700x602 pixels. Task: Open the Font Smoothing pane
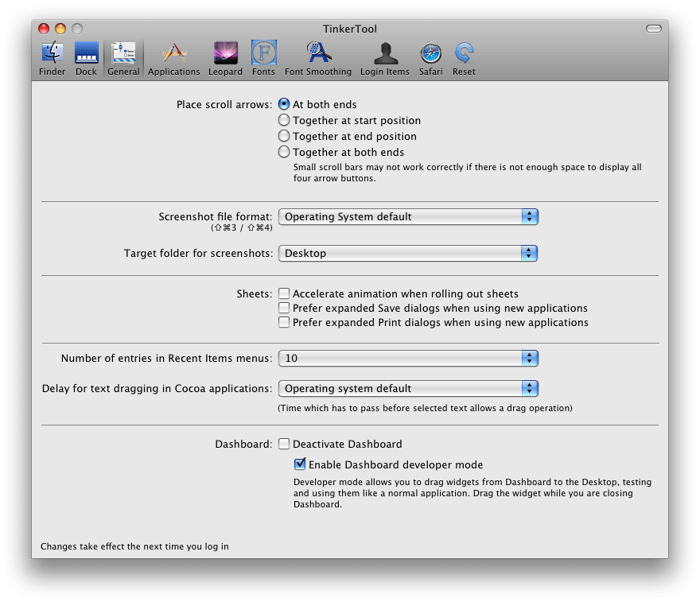(x=318, y=59)
